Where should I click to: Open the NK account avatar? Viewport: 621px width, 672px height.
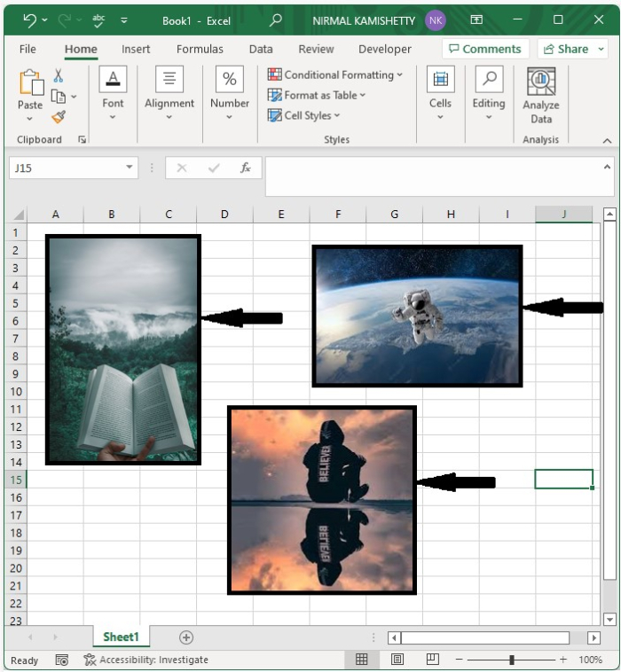[x=436, y=20]
